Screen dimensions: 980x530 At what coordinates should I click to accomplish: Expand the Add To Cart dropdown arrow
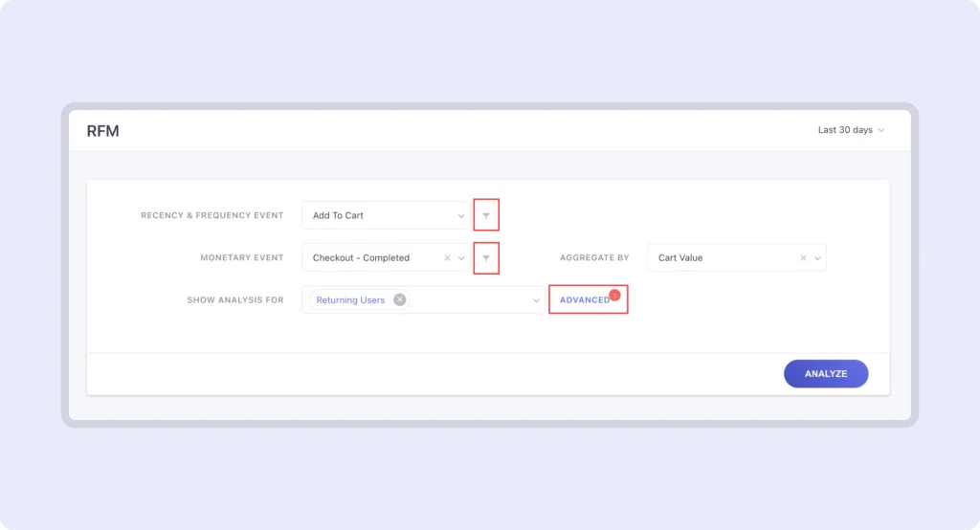click(x=461, y=216)
